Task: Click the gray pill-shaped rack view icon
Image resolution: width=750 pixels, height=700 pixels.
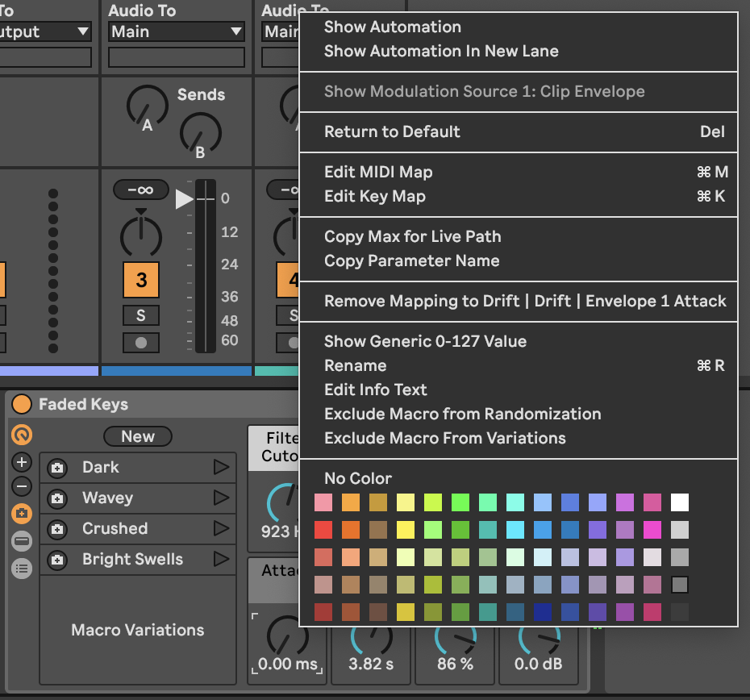Action: click(x=22, y=541)
